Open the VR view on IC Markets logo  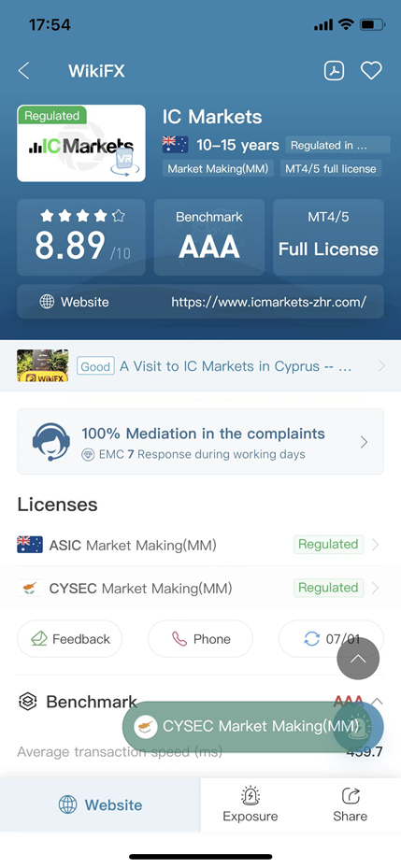pyautogui.click(x=123, y=161)
